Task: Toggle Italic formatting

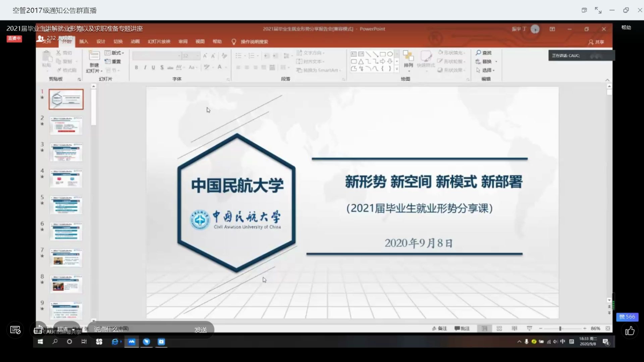Action: coord(145,67)
